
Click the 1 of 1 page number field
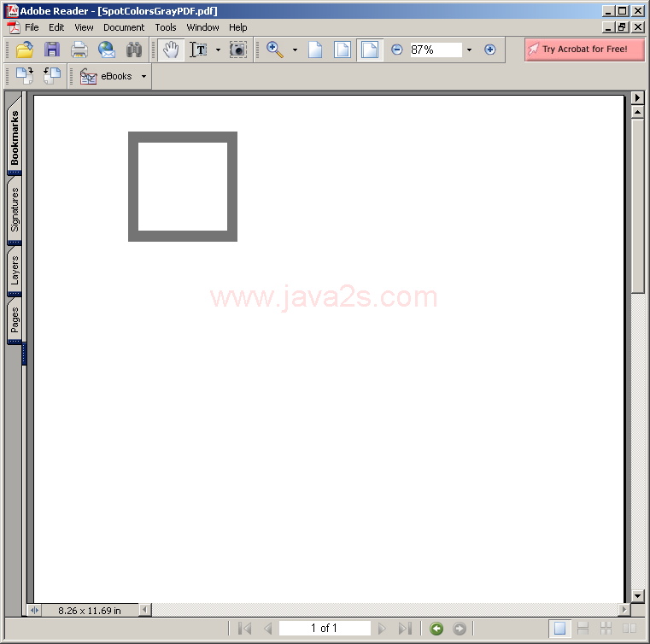point(325,629)
